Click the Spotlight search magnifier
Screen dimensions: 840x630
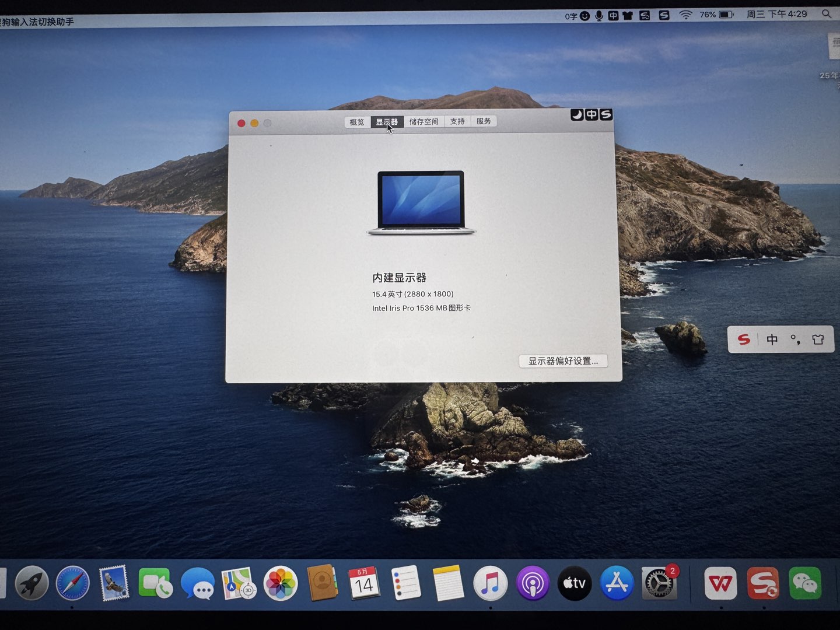pos(826,13)
